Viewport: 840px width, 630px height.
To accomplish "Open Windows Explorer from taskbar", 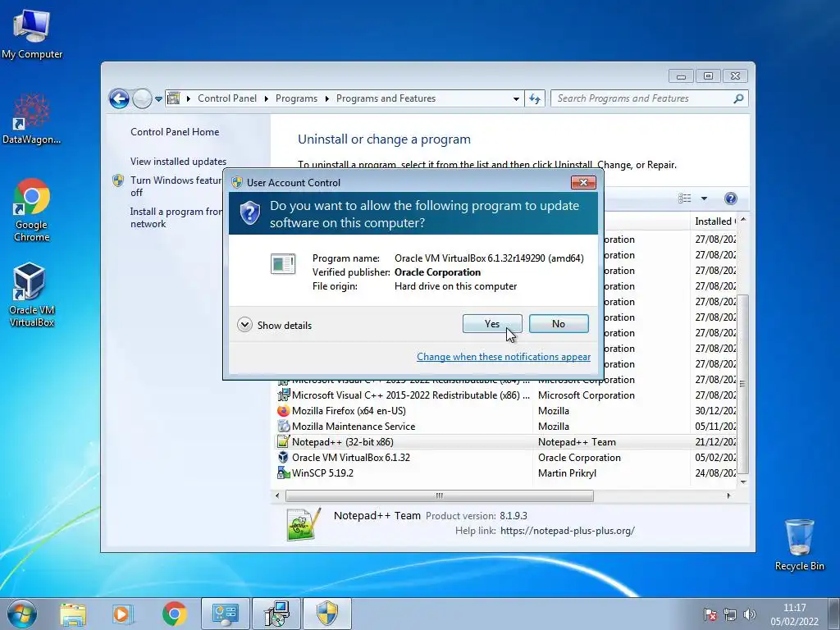I will pos(73,614).
